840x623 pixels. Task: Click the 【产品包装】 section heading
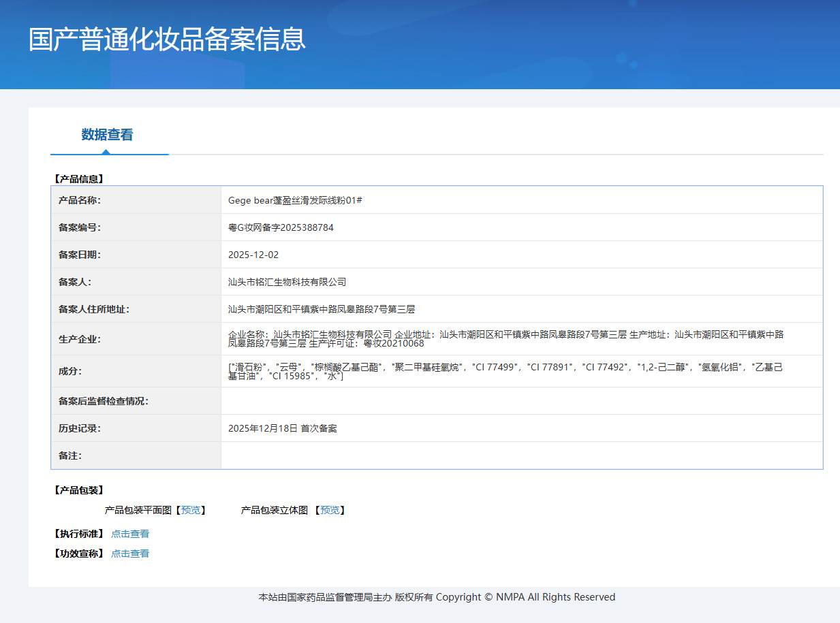tap(78, 490)
